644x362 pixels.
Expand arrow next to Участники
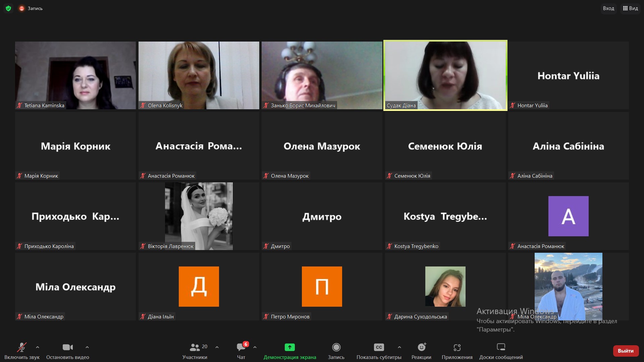click(217, 347)
